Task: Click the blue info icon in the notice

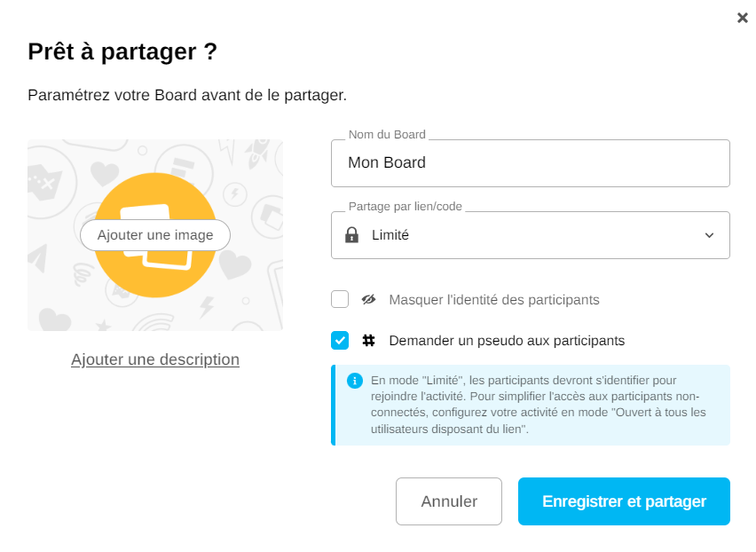Action: pos(355,381)
